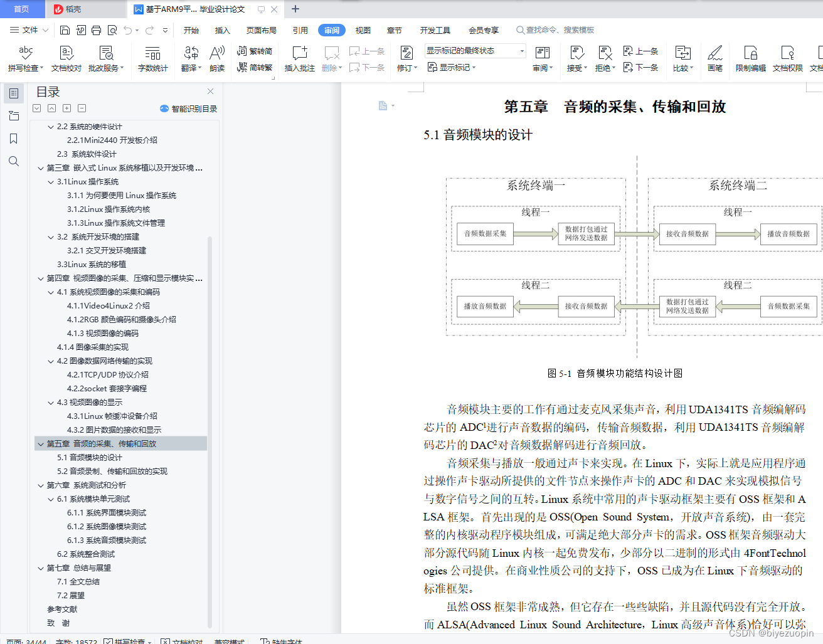This screenshot has height=644, width=823.
Task: Select the 画笔 pen tool
Action: (715, 58)
